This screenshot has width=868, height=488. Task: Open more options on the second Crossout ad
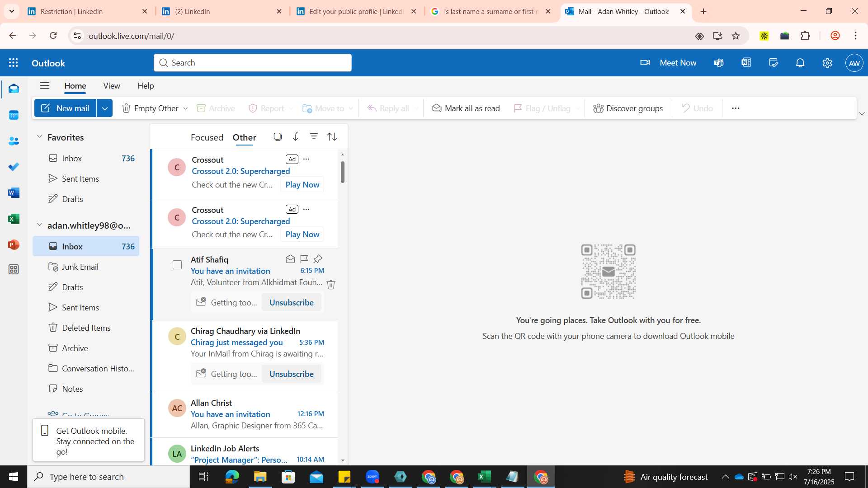click(307, 209)
